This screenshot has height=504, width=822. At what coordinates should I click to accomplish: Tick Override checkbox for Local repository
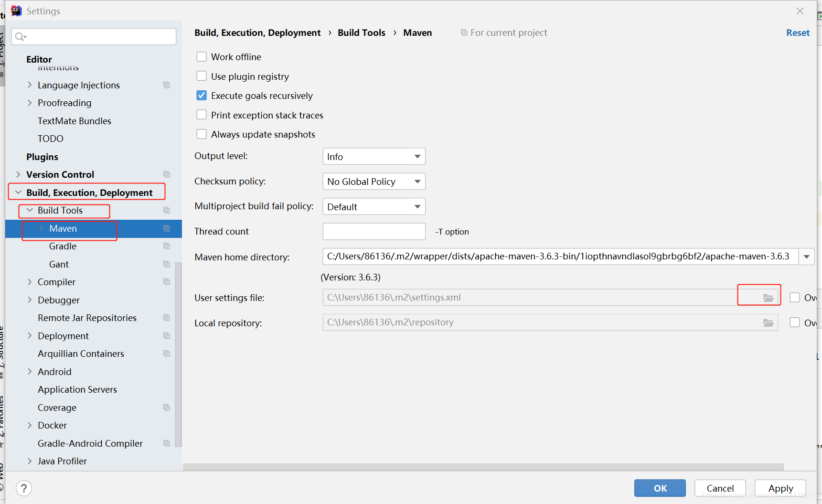795,323
